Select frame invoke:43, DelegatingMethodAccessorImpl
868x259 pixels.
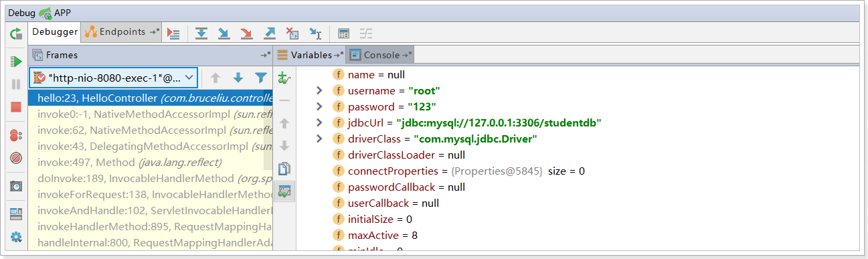tap(151, 147)
